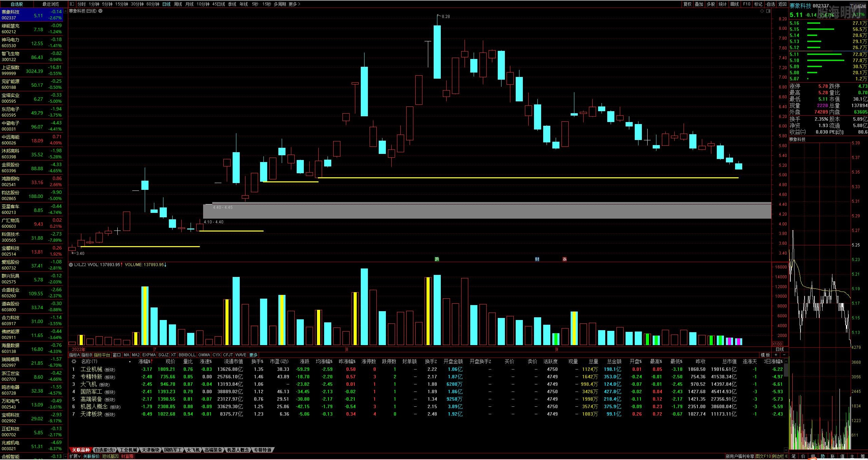
Task: Select 15秒 period
Action: click(x=267, y=4)
